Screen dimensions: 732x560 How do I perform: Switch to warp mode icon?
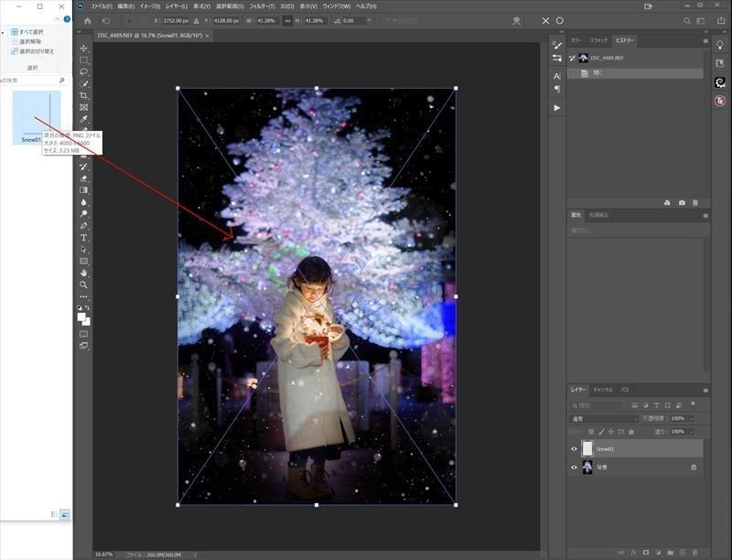pyautogui.click(x=517, y=20)
